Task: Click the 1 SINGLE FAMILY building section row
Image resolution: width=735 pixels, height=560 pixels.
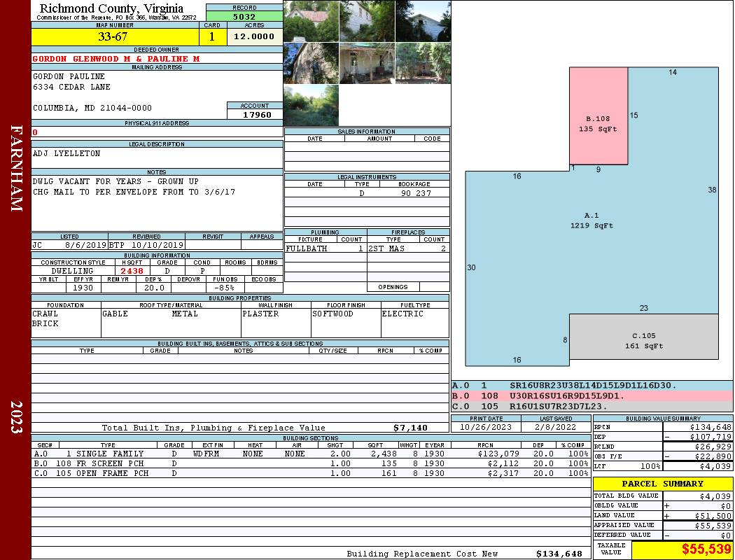Action: tap(310, 454)
